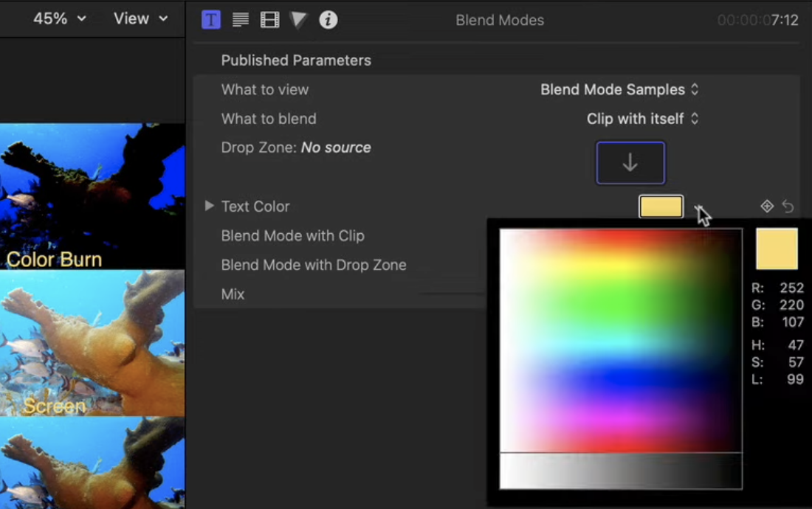
Task: Change What to view popup Blend Mode Samples
Action: [x=619, y=89]
